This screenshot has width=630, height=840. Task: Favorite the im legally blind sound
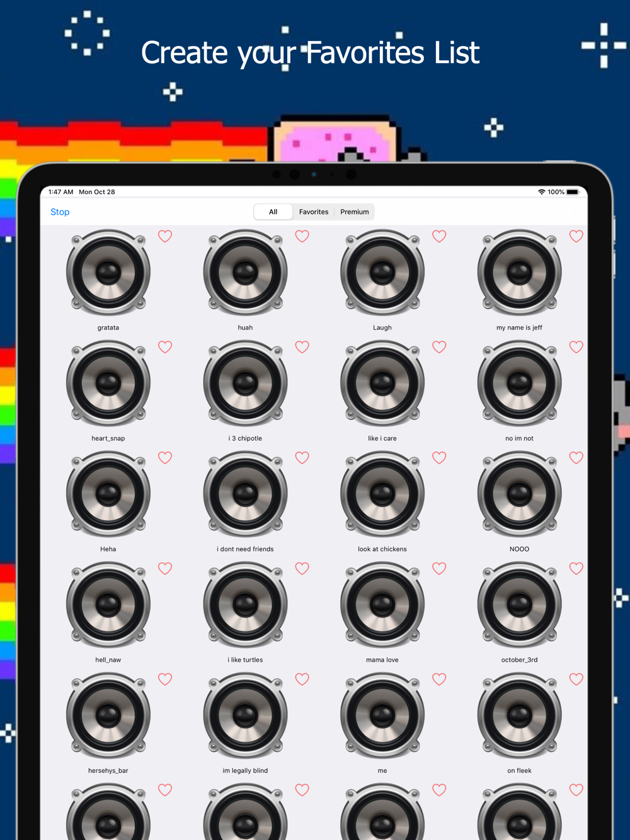(302, 679)
